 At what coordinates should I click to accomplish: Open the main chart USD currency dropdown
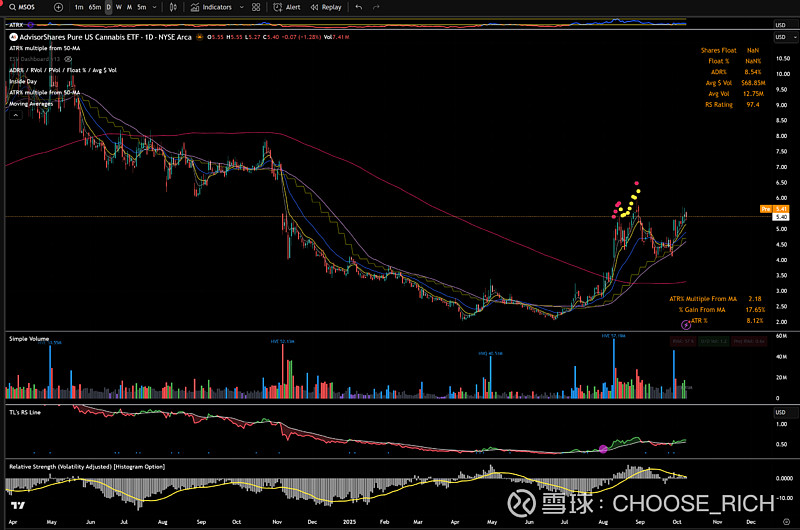coord(786,37)
